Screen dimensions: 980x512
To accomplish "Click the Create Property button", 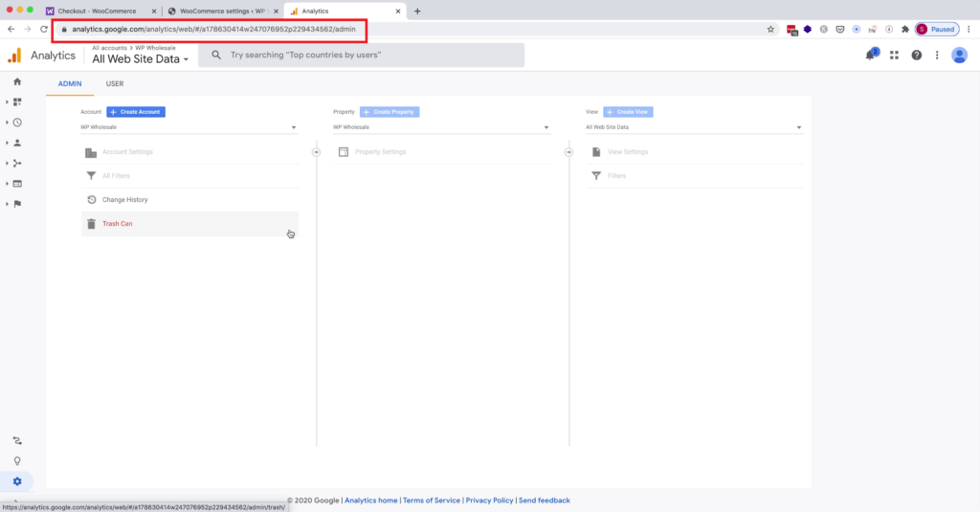I will (x=390, y=112).
